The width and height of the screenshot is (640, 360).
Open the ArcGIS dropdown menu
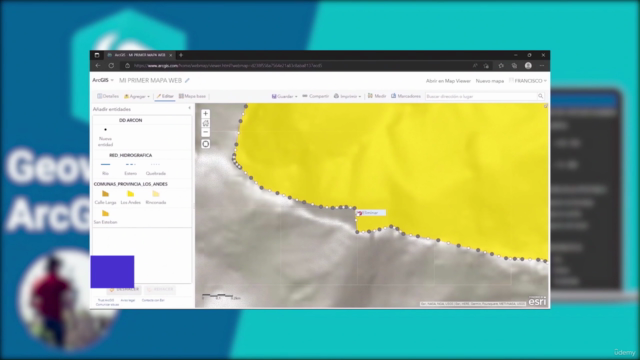(103, 80)
